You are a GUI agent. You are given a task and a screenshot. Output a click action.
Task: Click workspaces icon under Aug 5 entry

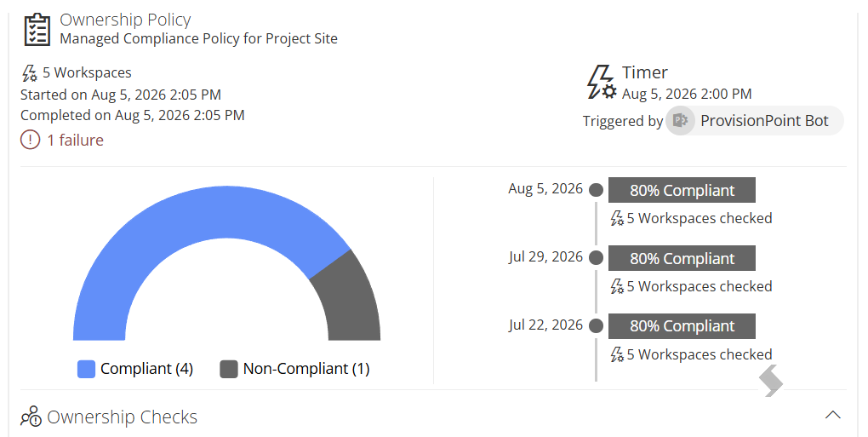(617, 218)
